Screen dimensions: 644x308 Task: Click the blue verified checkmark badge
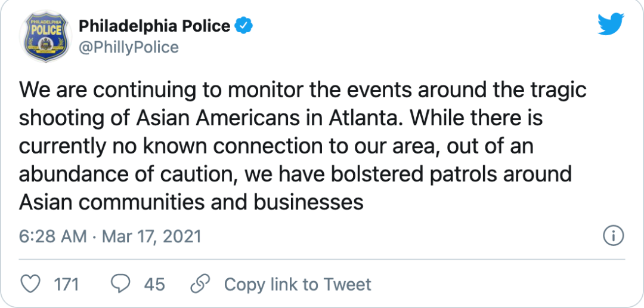(243, 26)
